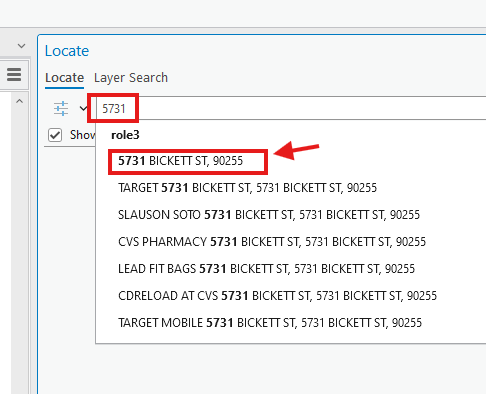The height and width of the screenshot is (394, 486).
Task: Toggle the Show checkbox
Action: [55, 135]
